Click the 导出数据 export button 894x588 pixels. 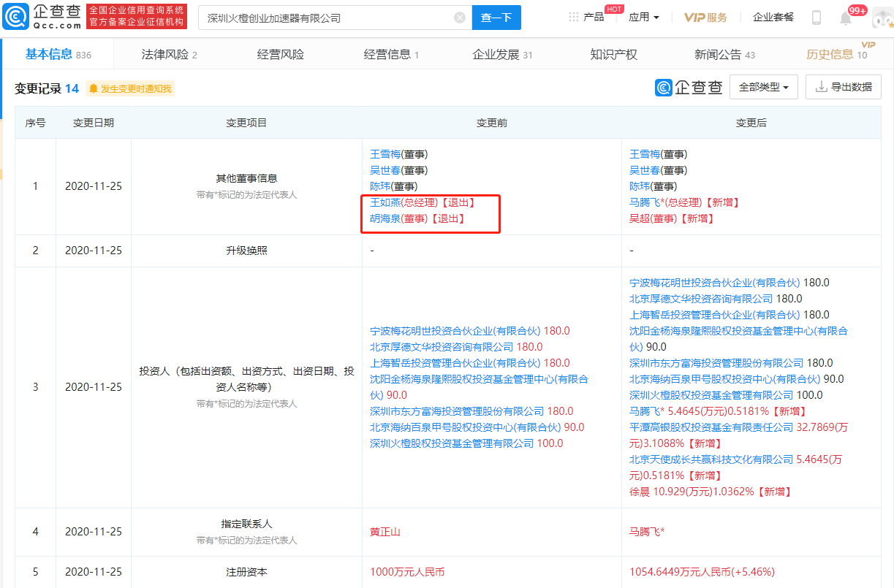coord(843,87)
